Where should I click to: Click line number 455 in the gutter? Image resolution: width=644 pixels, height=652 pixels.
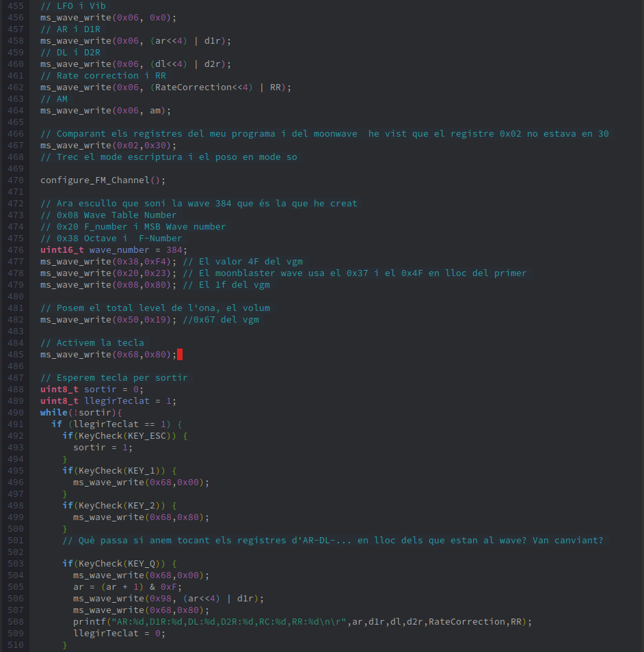pyautogui.click(x=16, y=6)
